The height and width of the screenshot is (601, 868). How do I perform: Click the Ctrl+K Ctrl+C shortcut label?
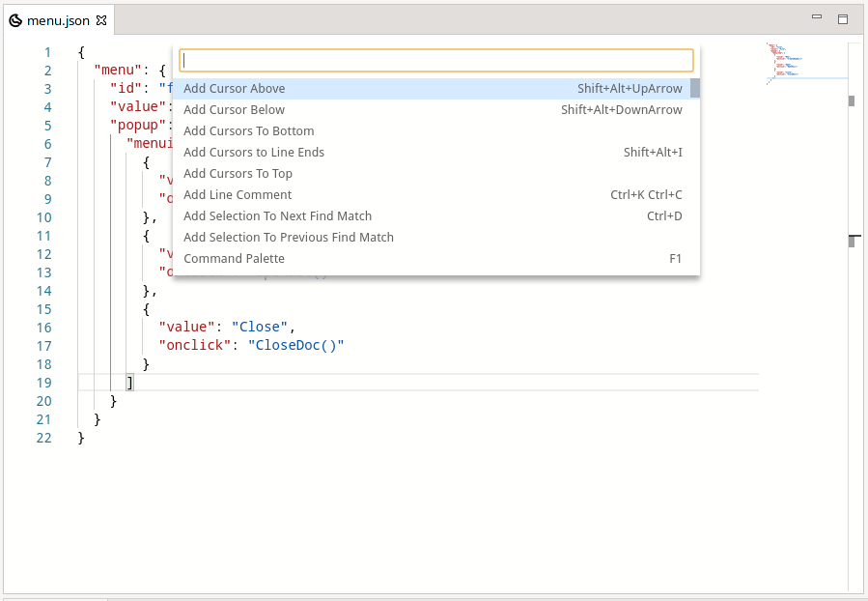pos(646,195)
